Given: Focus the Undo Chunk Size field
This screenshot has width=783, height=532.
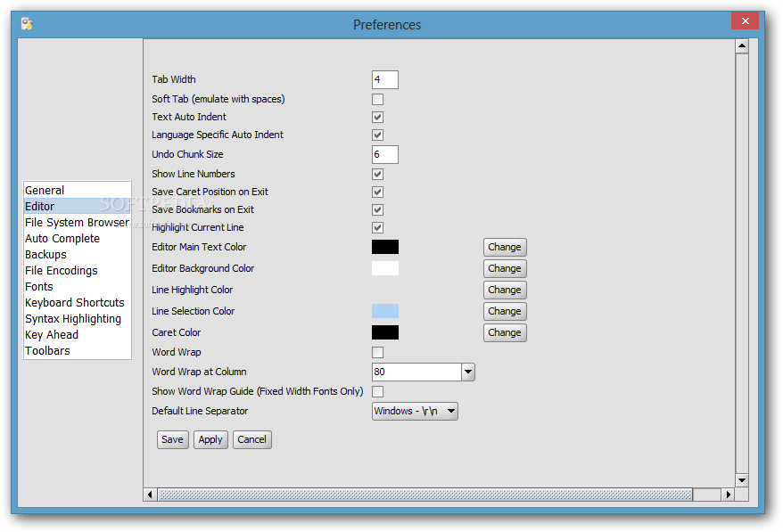Looking at the screenshot, I should click(385, 155).
